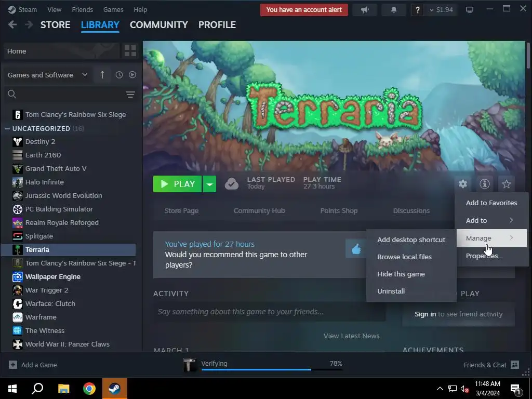Open the volume tray icon
The height and width of the screenshot is (399, 532).
pos(464,389)
